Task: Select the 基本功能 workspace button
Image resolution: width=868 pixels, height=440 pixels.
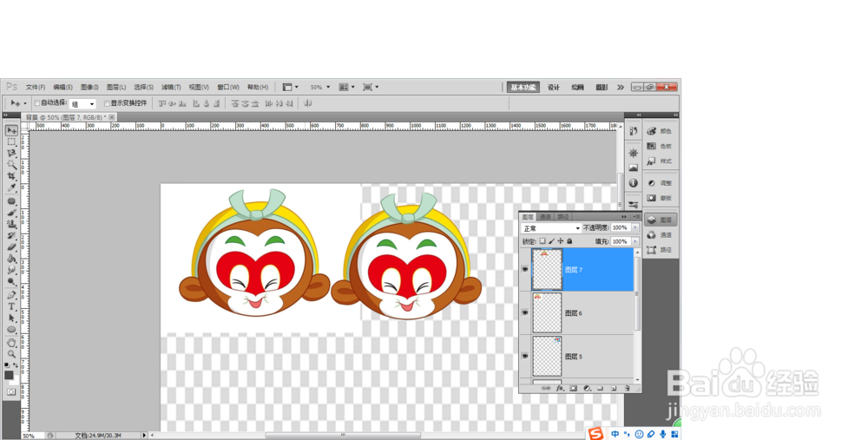Action: [x=523, y=87]
